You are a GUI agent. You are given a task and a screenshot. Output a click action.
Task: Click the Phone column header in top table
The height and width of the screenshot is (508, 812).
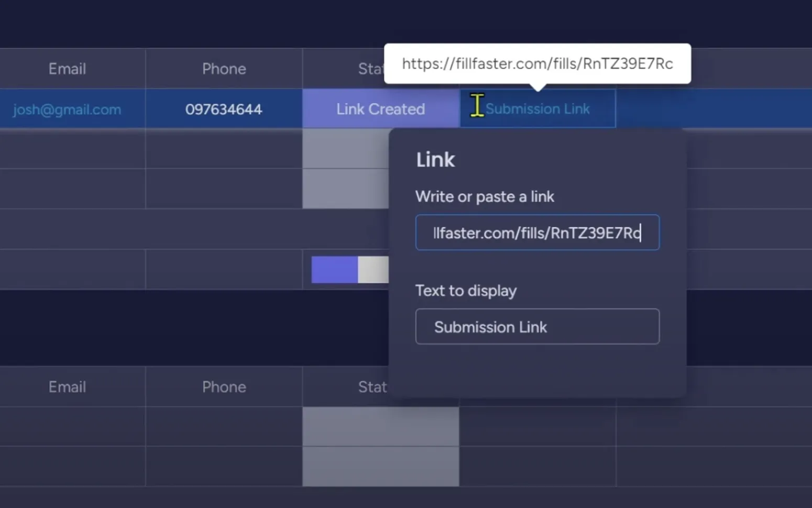pyautogui.click(x=224, y=69)
